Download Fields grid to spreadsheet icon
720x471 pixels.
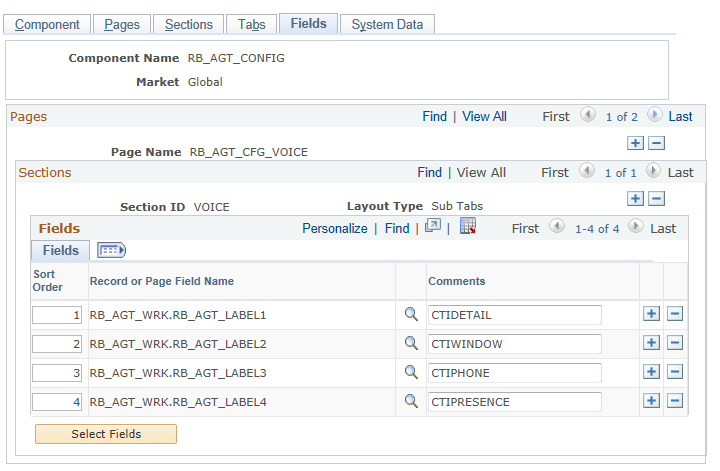tap(468, 226)
